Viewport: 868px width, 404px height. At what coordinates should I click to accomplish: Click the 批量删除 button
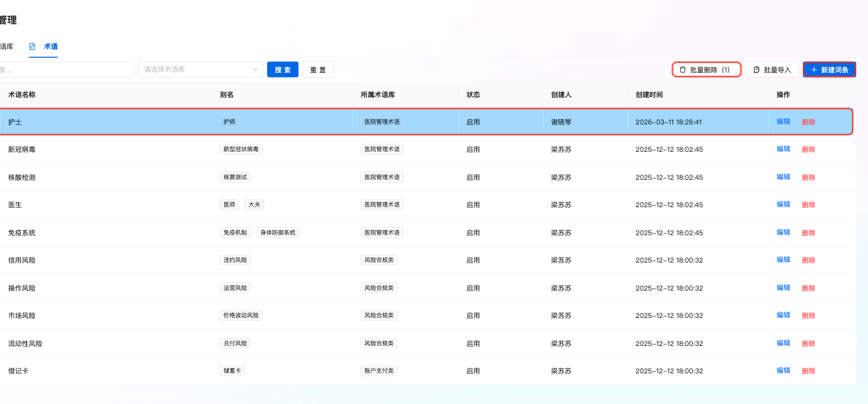pos(706,69)
